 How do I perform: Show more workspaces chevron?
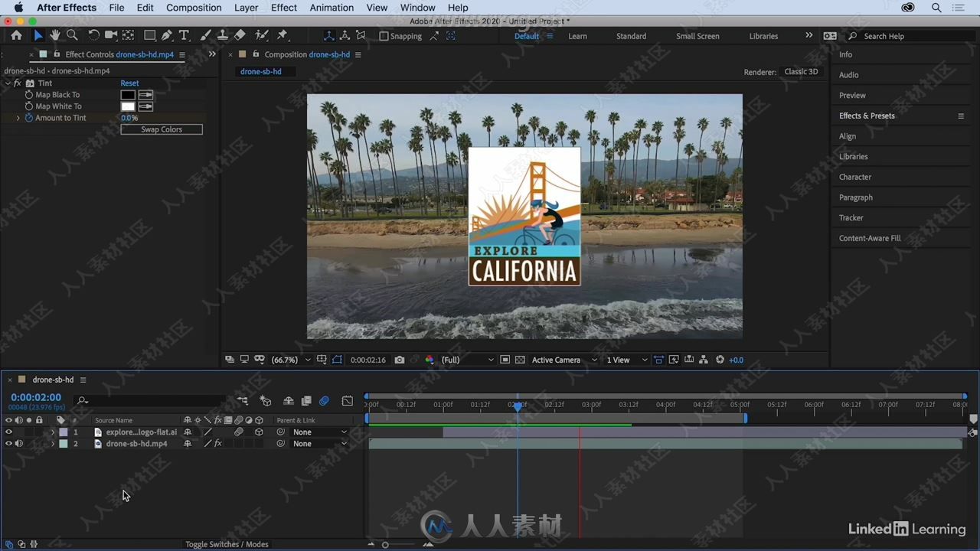point(808,35)
